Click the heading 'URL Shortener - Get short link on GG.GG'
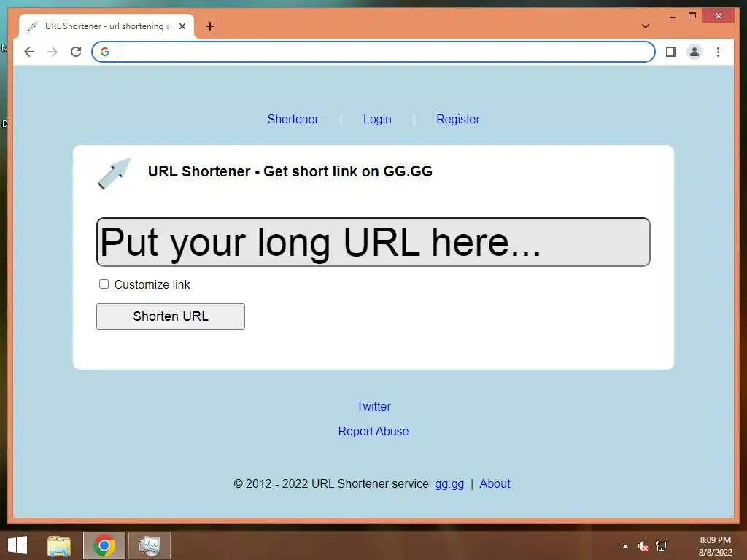Screen dimensions: 747x560 pyautogui.click(x=290, y=171)
